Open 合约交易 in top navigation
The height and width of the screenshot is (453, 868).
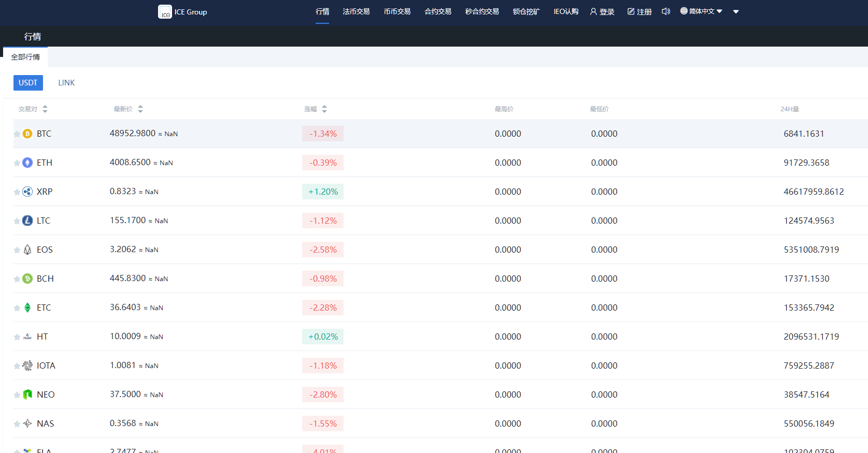tap(438, 11)
